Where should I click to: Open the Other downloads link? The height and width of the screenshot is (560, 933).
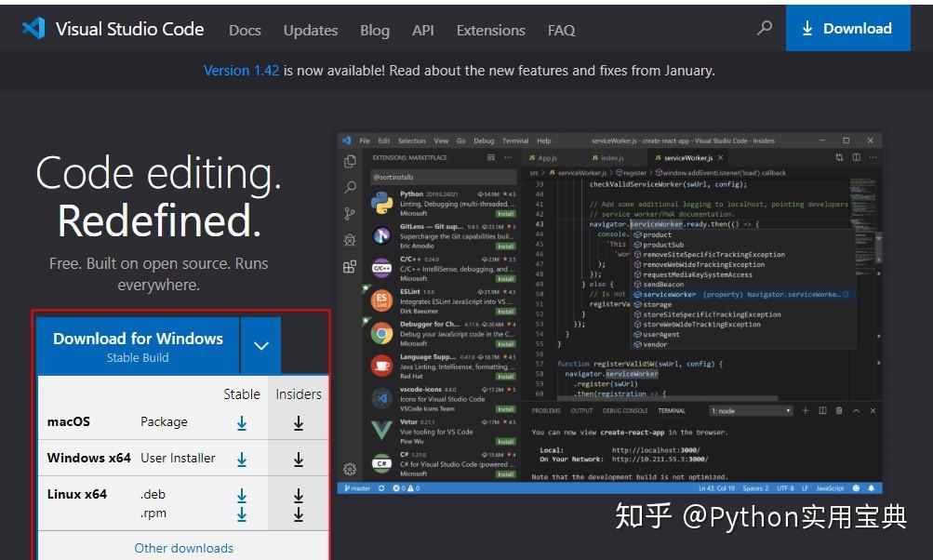183,548
